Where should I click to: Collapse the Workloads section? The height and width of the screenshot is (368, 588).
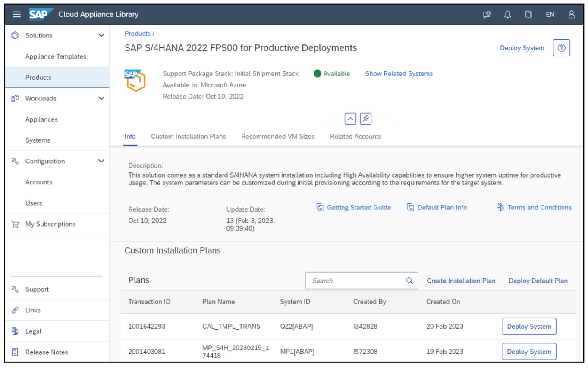pos(101,98)
